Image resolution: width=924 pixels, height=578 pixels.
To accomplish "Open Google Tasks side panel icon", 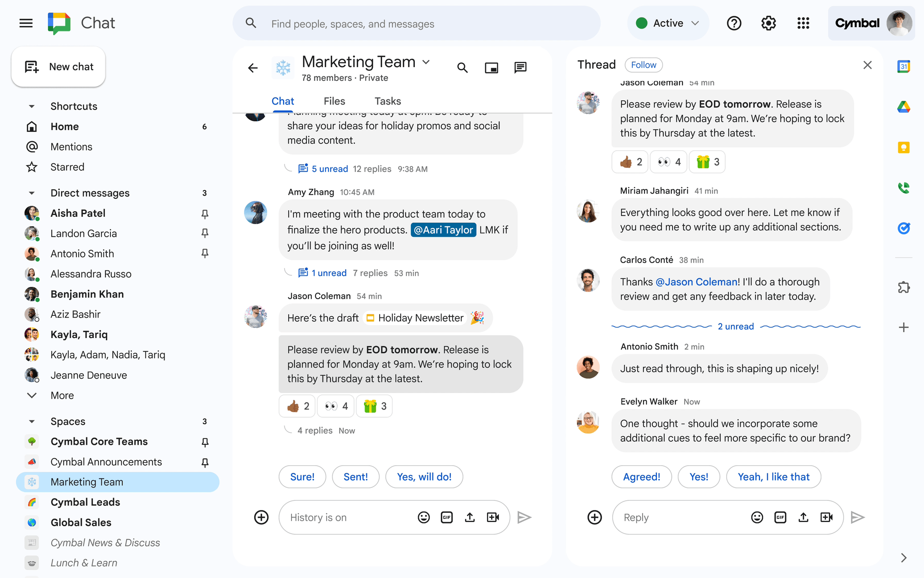I will pos(904,228).
